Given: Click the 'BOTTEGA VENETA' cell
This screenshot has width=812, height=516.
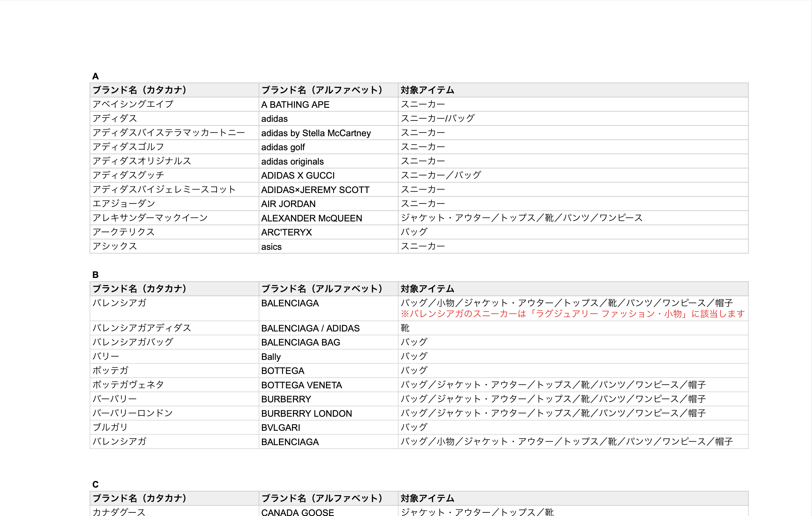Looking at the screenshot, I should point(328,384).
